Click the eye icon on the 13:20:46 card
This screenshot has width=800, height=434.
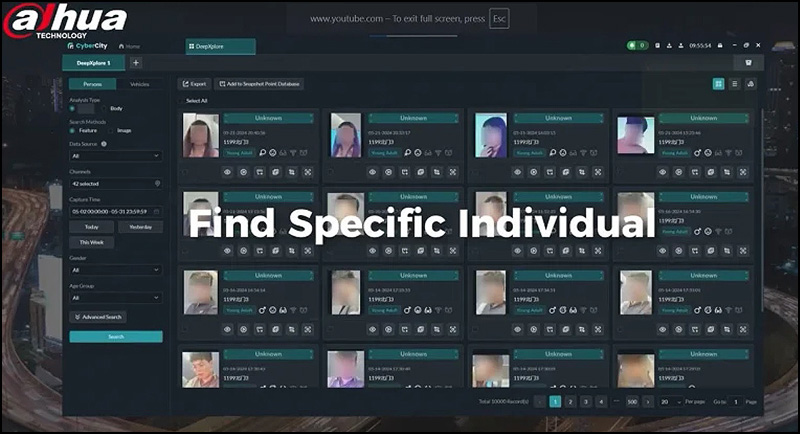[662, 172]
